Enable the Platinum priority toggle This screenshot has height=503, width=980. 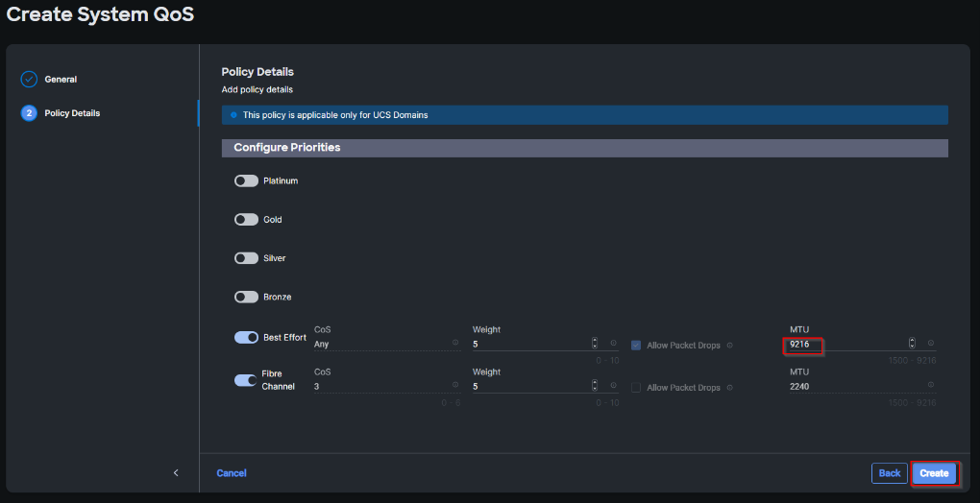(x=246, y=180)
